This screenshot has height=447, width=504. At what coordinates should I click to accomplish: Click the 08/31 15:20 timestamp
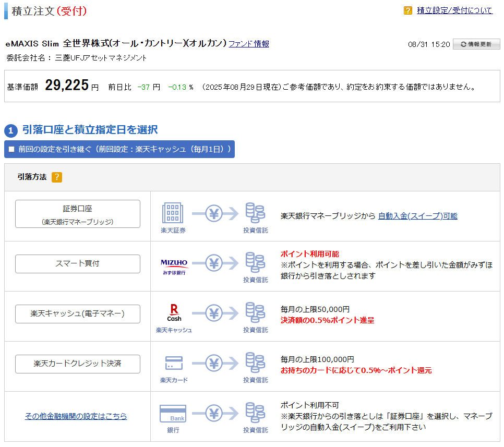coord(429,44)
